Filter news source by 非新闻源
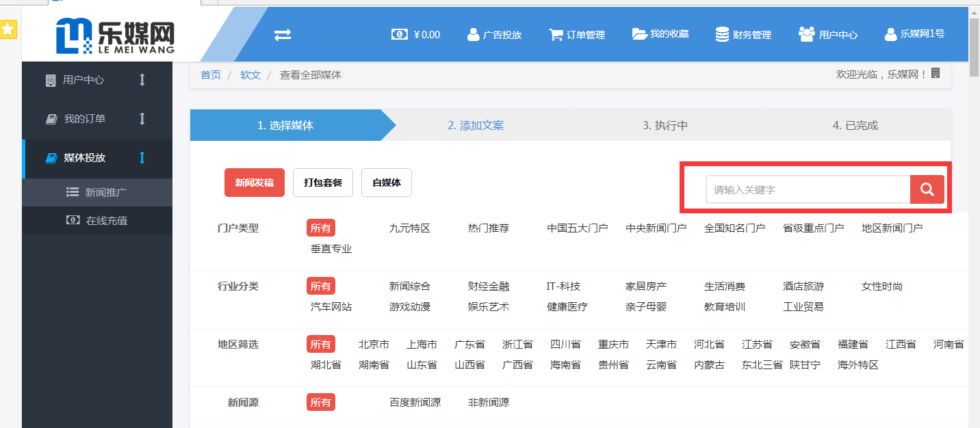 click(x=489, y=403)
